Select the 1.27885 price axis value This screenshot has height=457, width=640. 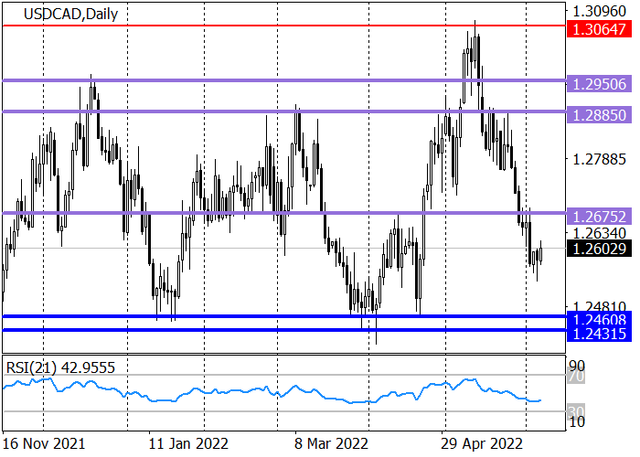(599, 160)
